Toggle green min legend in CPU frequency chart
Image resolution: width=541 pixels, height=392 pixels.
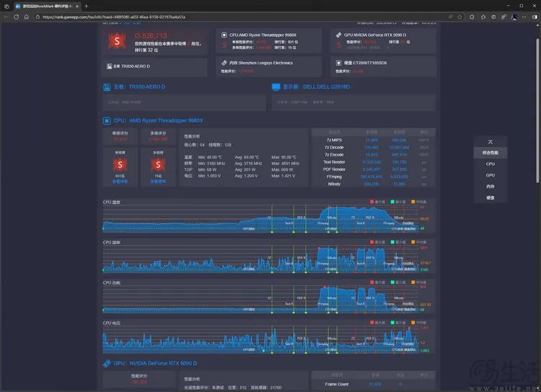click(x=398, y=242)
